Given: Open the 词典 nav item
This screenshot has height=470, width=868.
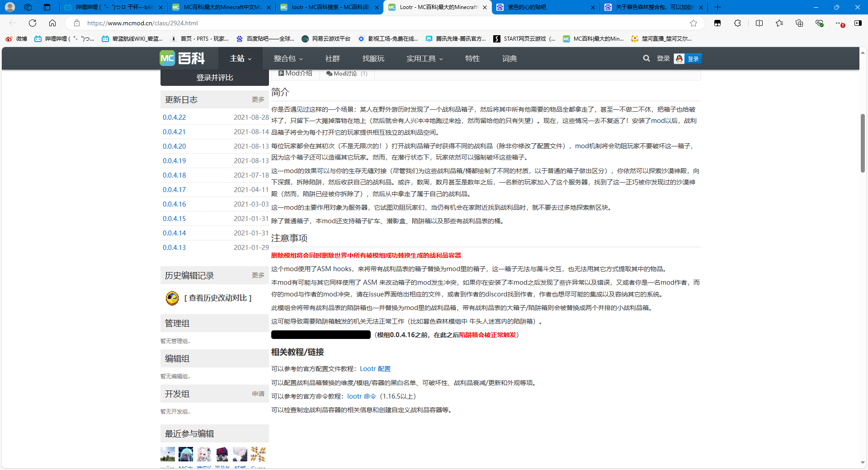Looking at the screenshot, I should click(x=509, y=58).
